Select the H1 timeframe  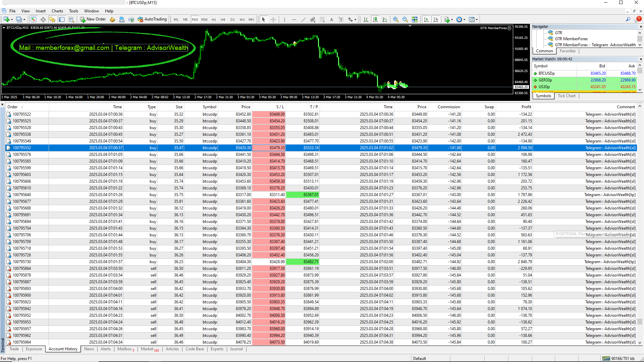[214, 19]
